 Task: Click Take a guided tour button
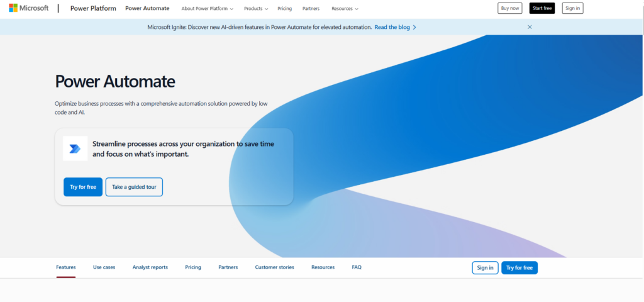click(x=135, y=187)
